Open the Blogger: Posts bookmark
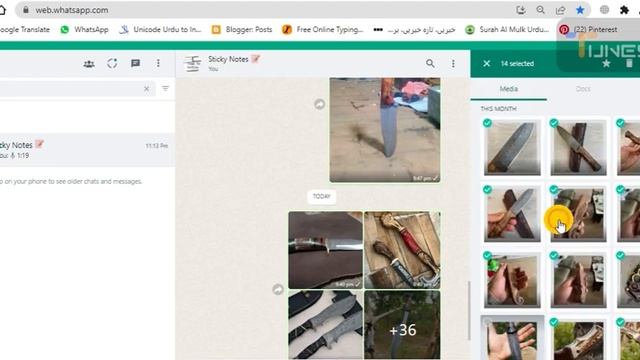Screen dimensions: 640x360 242,29
